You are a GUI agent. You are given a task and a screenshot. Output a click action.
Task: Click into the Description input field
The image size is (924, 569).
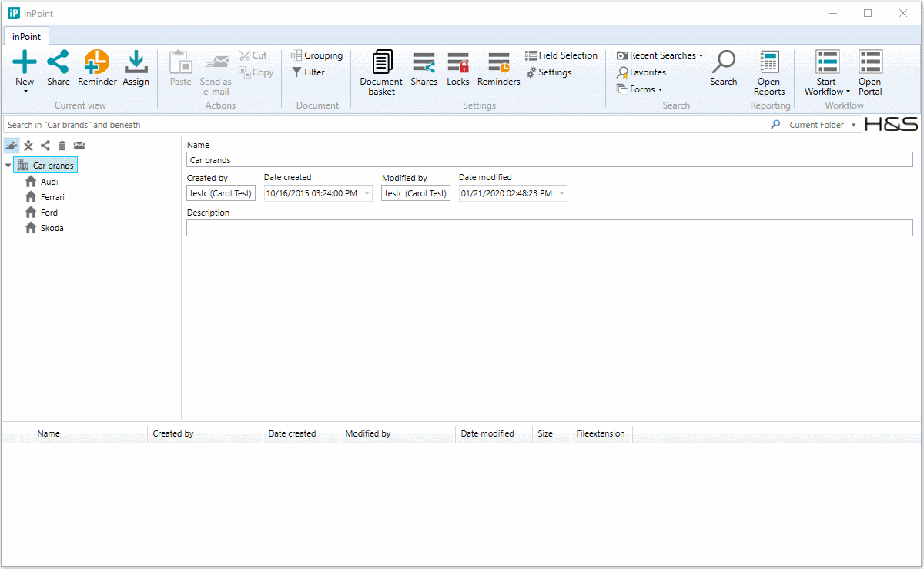click(x=549, y=228)
